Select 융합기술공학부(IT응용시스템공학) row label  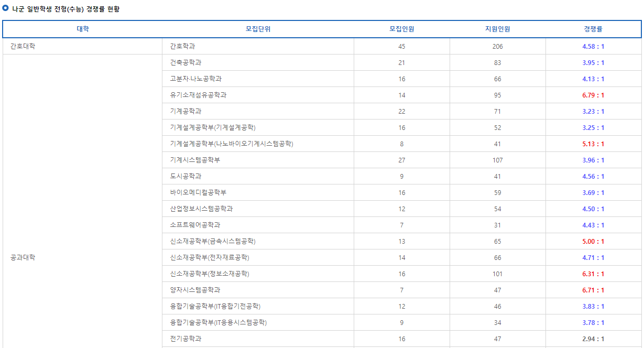(219, 322)
